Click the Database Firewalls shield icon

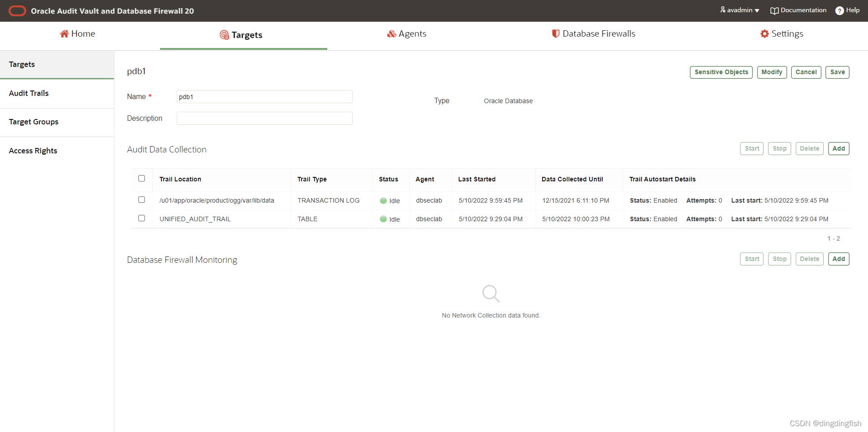tap(556, 33)
